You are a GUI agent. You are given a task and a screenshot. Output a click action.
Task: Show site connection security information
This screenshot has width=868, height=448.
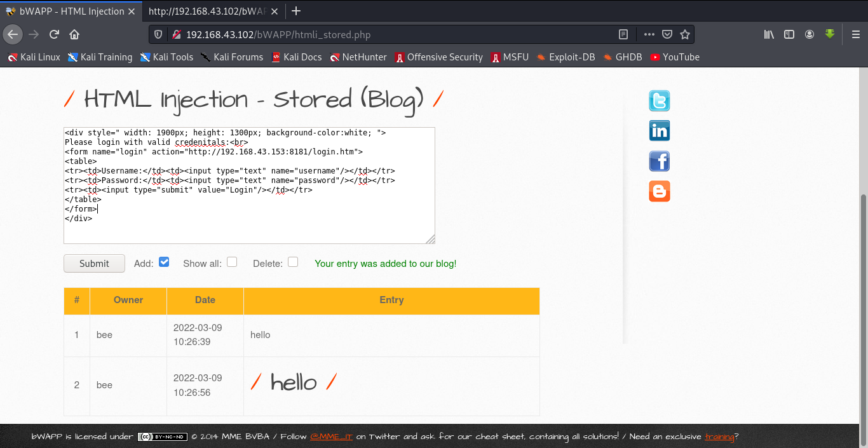pos(176,34)
